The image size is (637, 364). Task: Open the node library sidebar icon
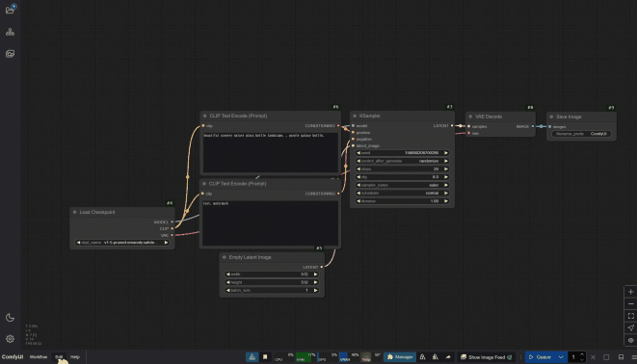(11, 32)
